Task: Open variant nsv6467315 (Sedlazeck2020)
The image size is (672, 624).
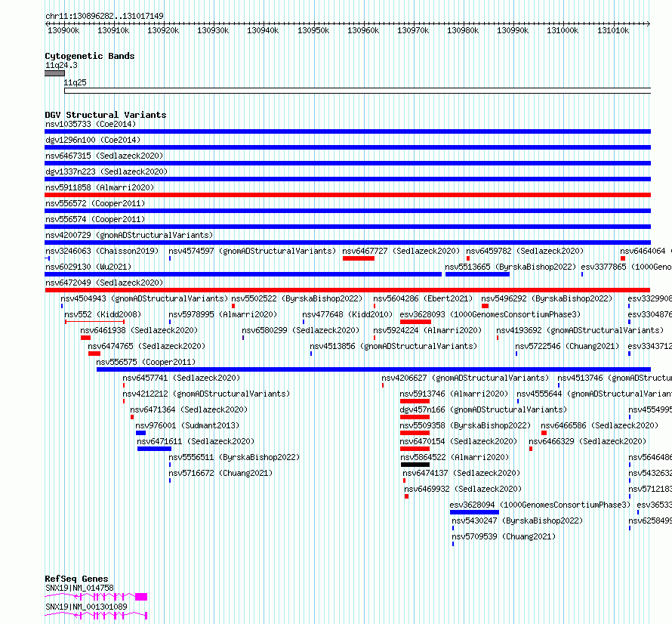Action: (x=347, y=163)
